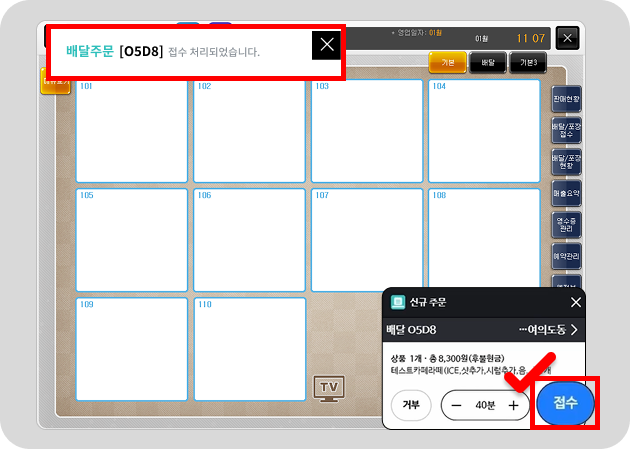Open 매출요약 side button
The height and width of the screenshot is (449, 630).
pyautogui.click(x=566, y=193)
